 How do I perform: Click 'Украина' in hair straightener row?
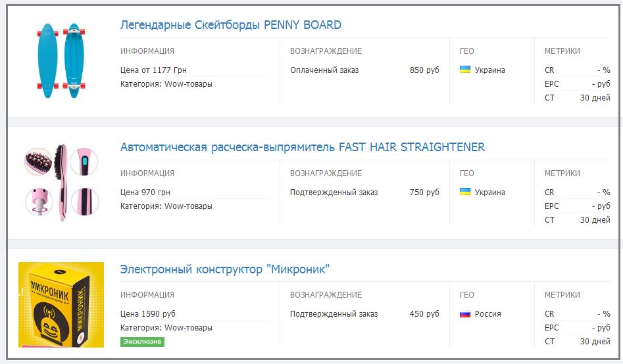(x=490, y=193)
